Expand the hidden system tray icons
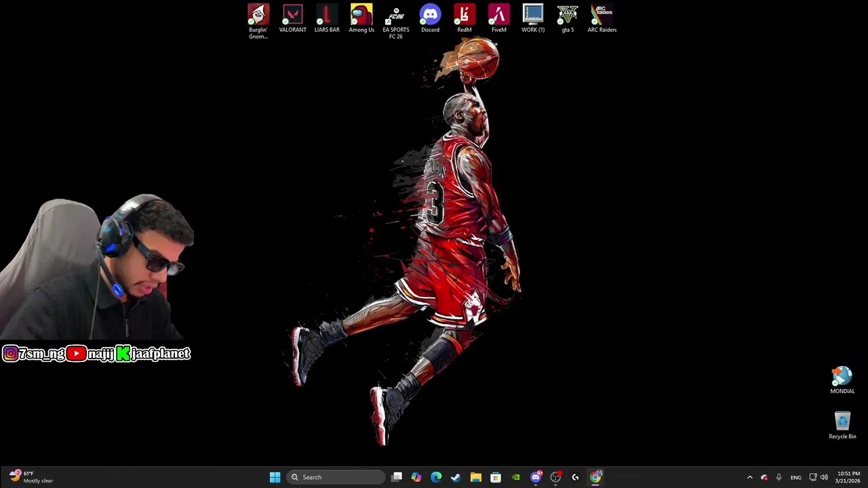868x488 pixels. point(749,477)
